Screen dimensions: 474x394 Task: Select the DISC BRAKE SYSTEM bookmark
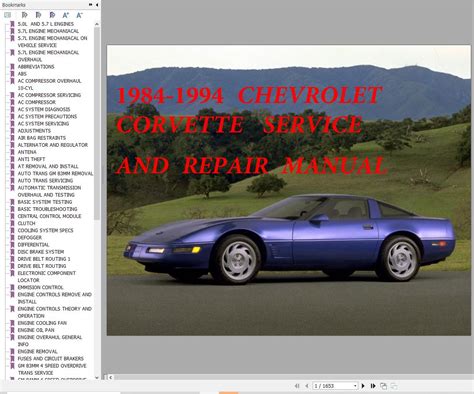coord(41,252)
